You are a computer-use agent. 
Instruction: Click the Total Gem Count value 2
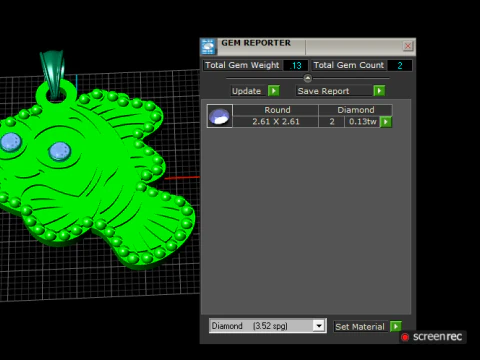pos(400,65)
